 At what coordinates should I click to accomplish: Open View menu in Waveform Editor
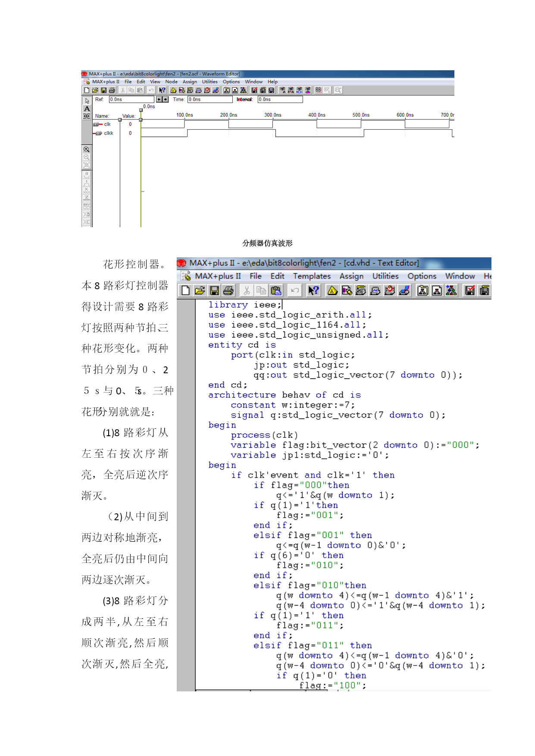click(x=155, y=81)
